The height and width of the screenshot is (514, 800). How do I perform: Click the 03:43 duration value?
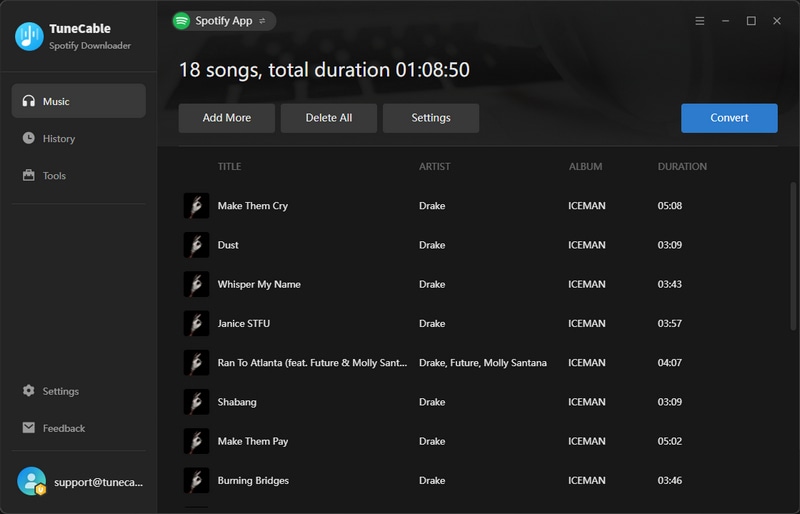tap(670, 284)
